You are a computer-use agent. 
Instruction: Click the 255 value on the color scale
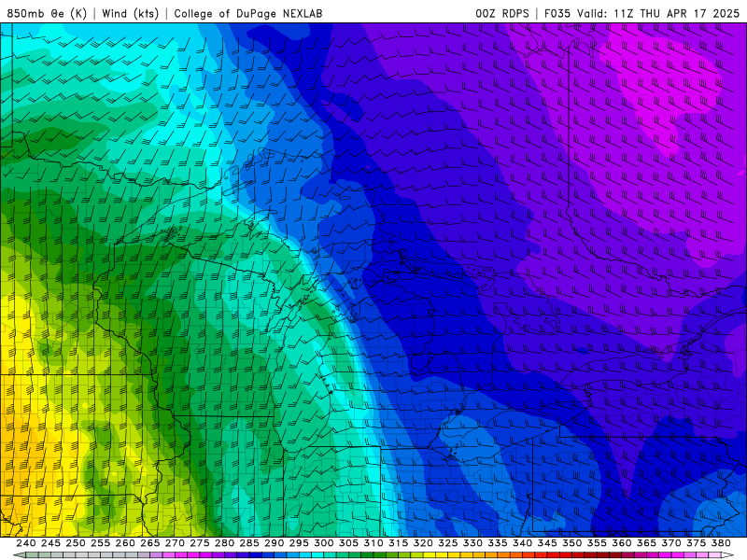click(101, 543)
